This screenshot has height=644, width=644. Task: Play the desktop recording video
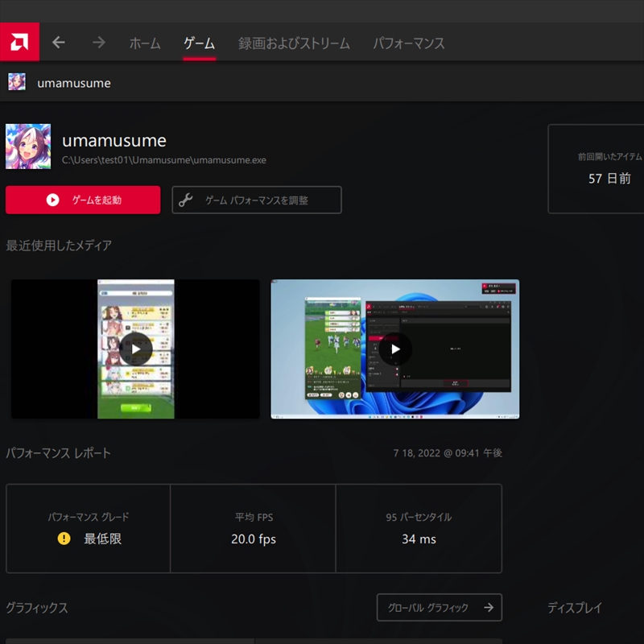[395, 349]
